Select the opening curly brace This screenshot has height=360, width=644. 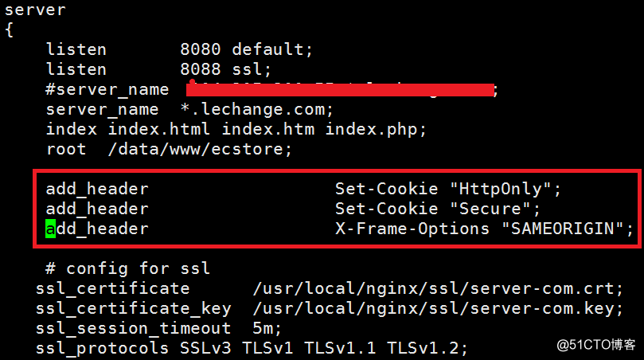coord(10,30)
